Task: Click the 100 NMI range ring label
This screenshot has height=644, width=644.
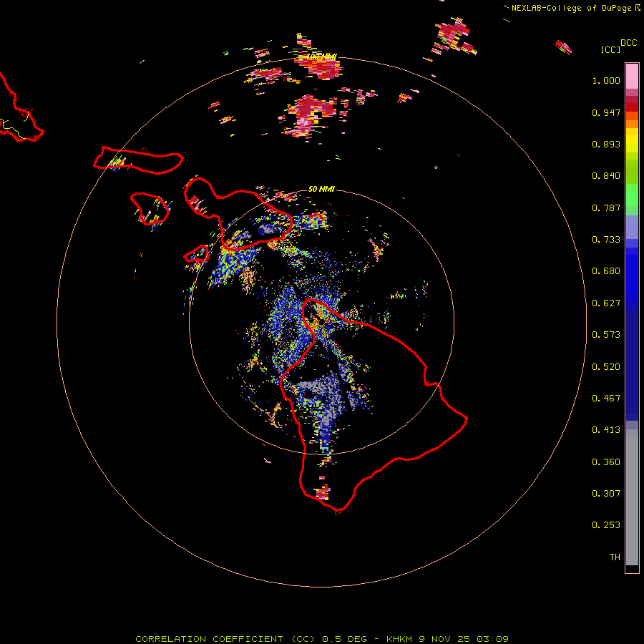Action: pyautogui.click(x=322, y=57)
